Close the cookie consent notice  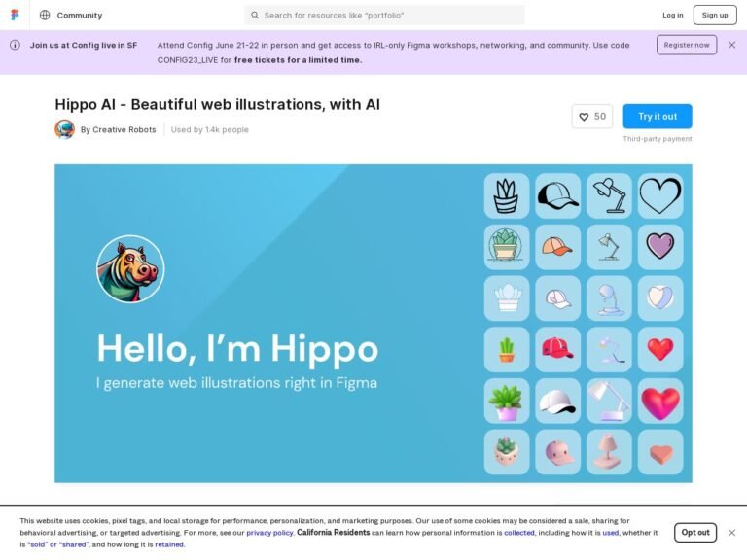click(x=731, y=533)
